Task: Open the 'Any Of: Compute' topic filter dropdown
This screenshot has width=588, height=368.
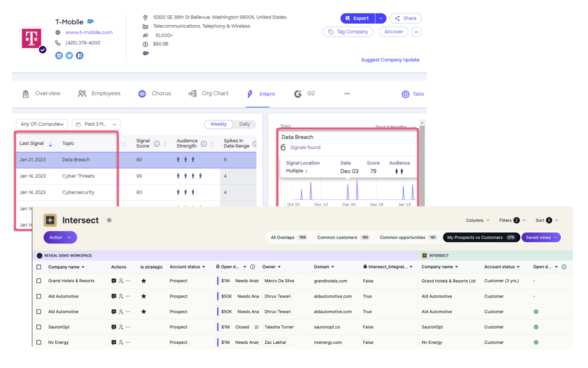Action: [42, 124]
